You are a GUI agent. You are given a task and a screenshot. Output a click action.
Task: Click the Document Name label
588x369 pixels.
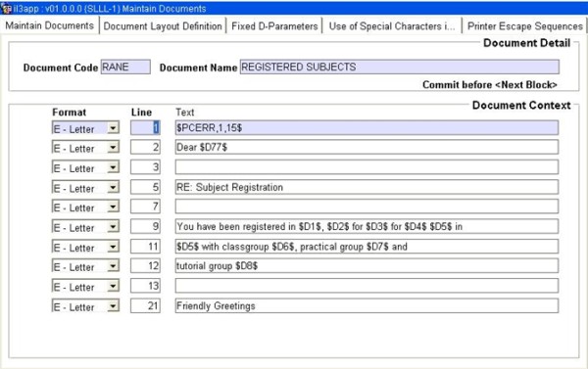point(198,68)
